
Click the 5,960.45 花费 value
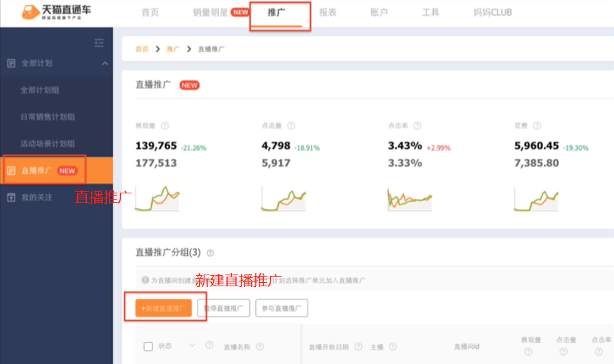(536, 146)
